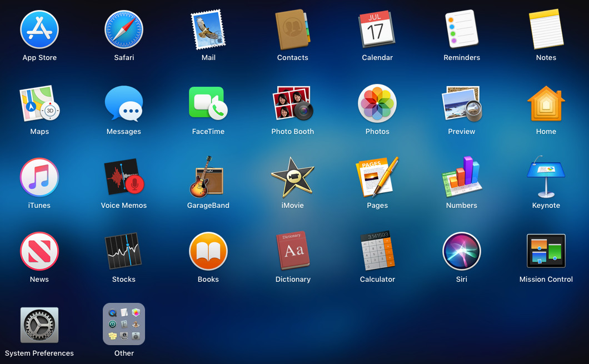Launch Siri
This screenshot has width=589, height=364.
(x=462, y=251)
